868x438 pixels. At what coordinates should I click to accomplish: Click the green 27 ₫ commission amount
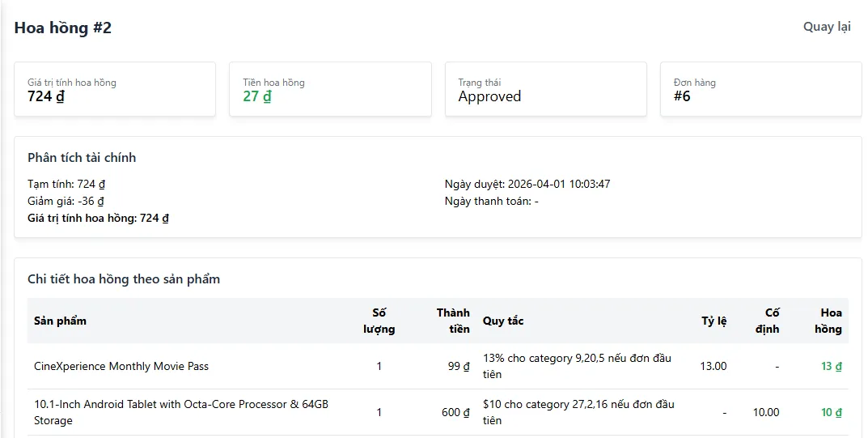(x=257, y=96)
